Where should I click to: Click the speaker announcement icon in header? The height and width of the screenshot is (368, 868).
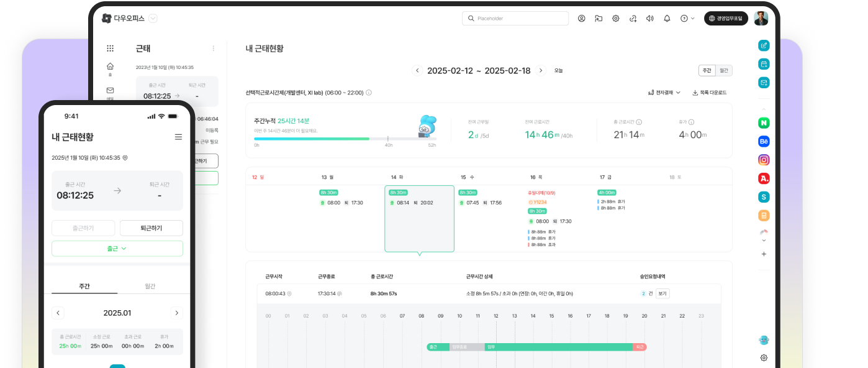coord(650,19)
